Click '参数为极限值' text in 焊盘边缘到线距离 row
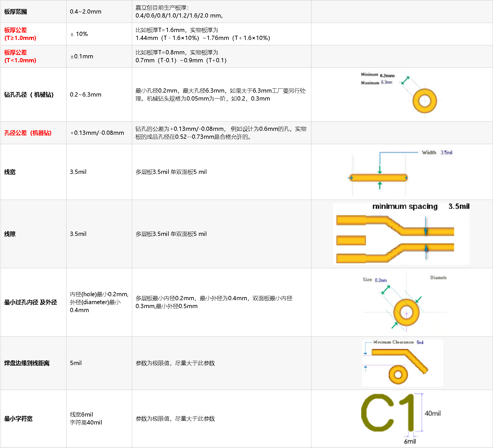The width and height of the screenshot is (493, 448). [175, 363]
